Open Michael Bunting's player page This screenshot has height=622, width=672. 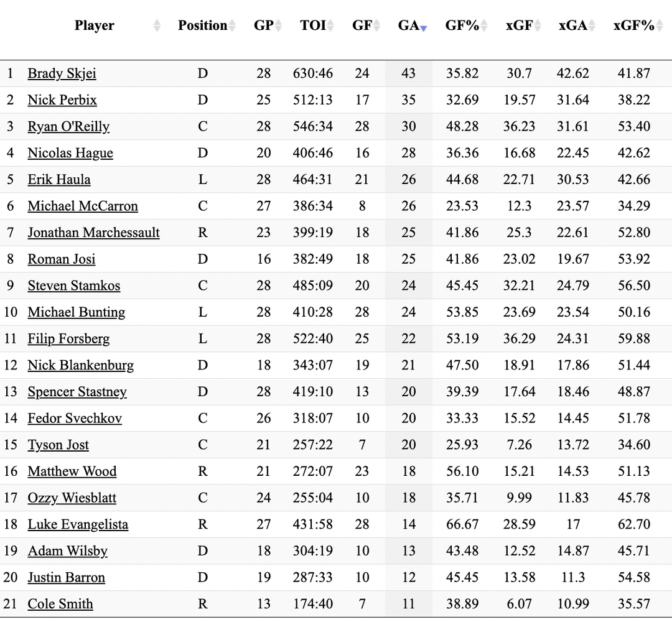tap(76, 312)
